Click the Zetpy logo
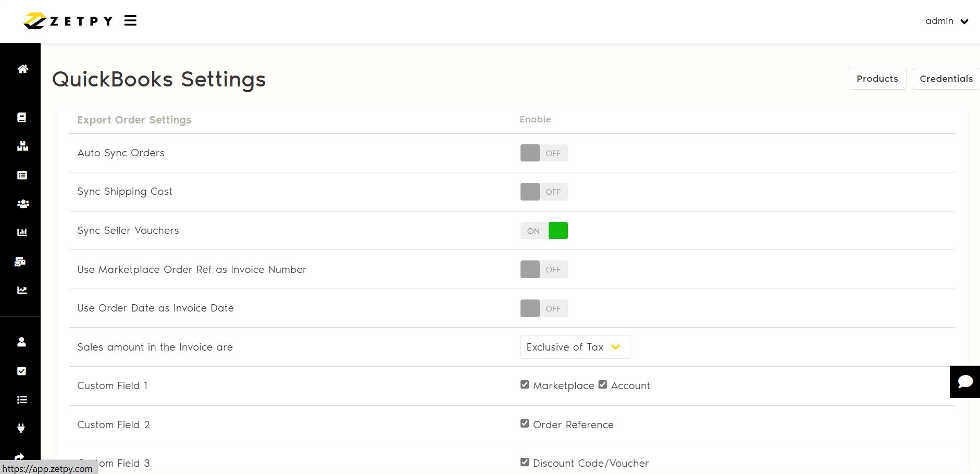 coord(68,21)
